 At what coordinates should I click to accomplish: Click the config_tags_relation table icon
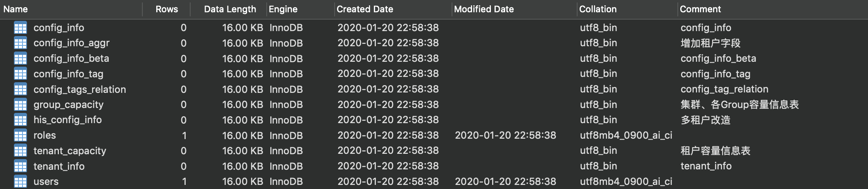click(20, 89)
